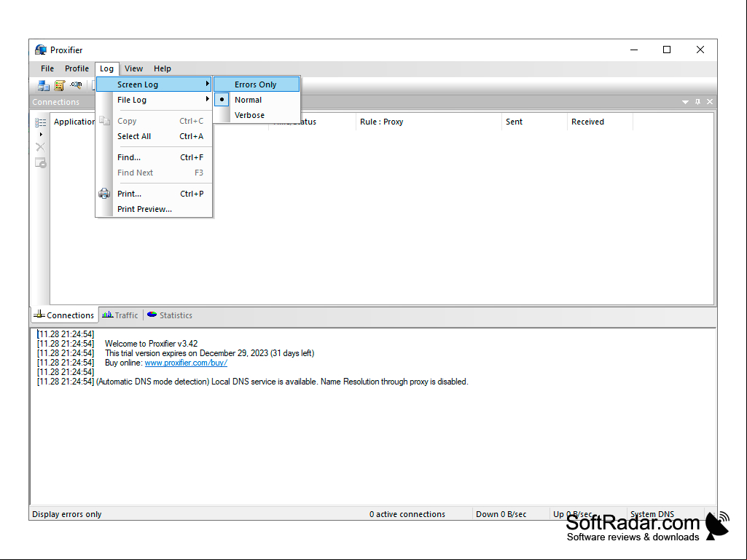Viewport: 747px width, 560px height.
Task: Open the Help menu
Action: click(162, 68)
